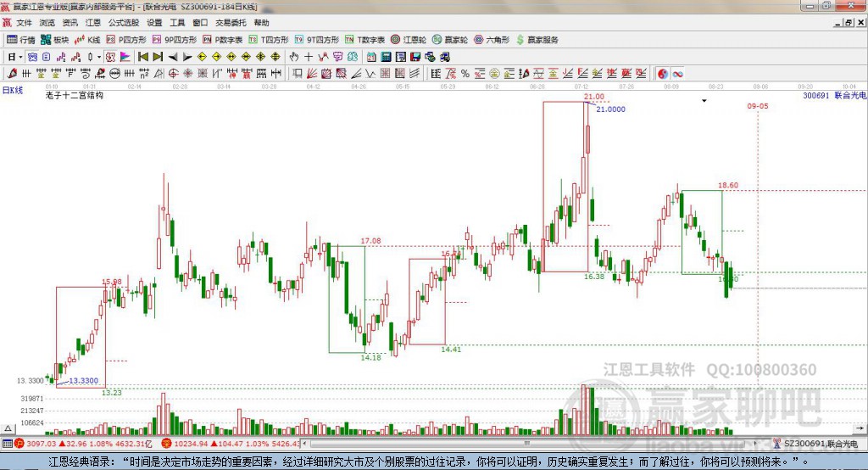Click the small black triangle marker atop chart
Image resolution: width=868 pixels, height=470 pixels.
(x=704, y=101)
